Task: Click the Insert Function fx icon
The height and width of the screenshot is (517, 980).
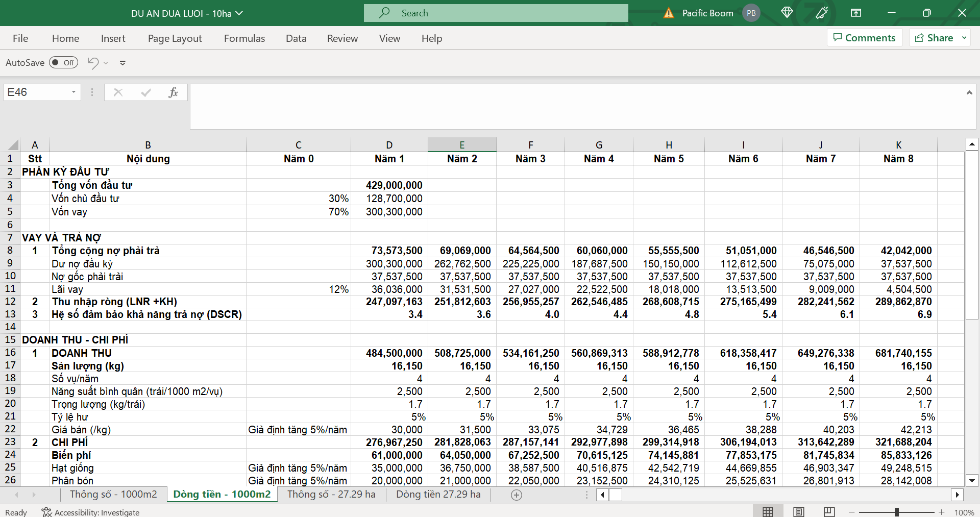Action: pos(173,92)
